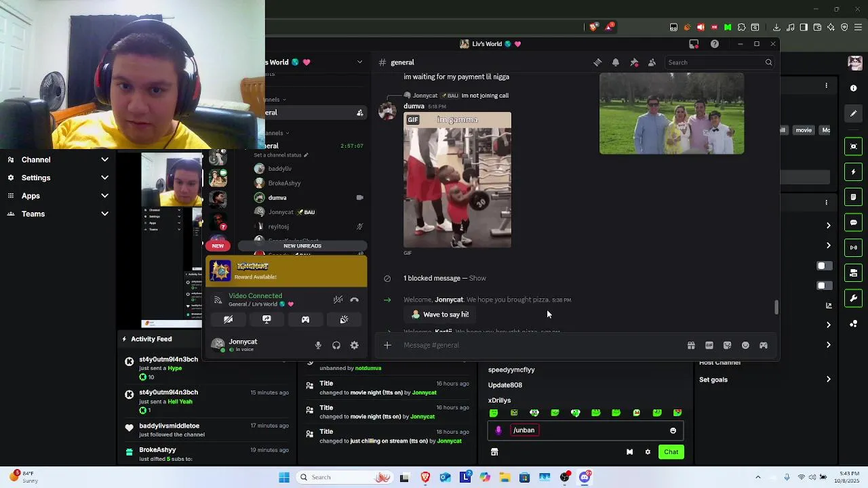Open Discord inbox icon in title bar
Screen dimensions: 868x488
694,44
